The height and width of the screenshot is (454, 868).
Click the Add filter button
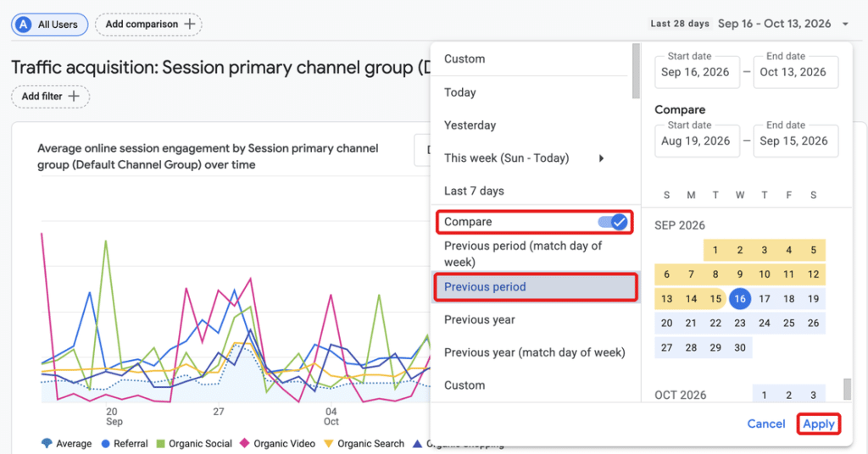[x=50, y=97]
